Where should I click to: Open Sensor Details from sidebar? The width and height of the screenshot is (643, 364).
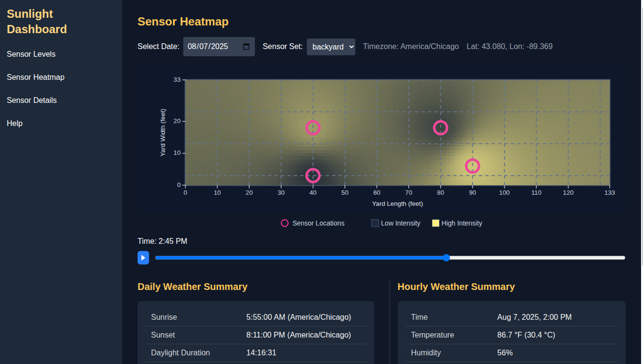coord(32,100)
